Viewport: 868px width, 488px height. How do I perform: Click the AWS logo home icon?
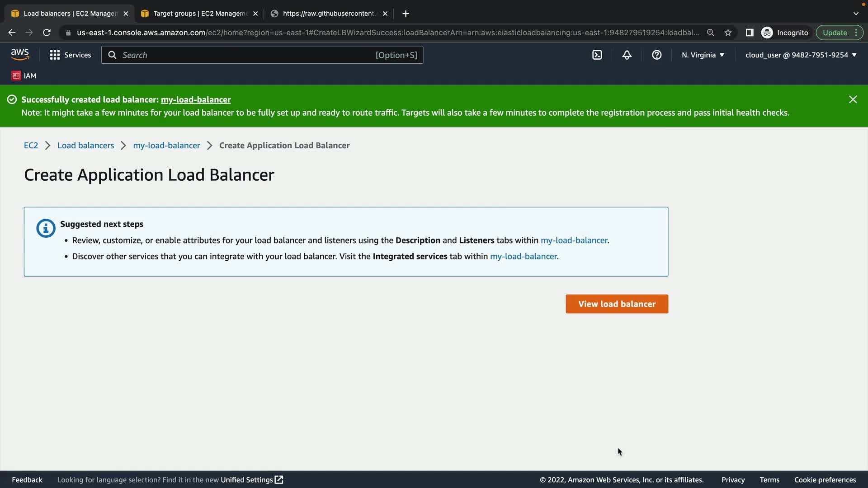[x=20, y=55]
